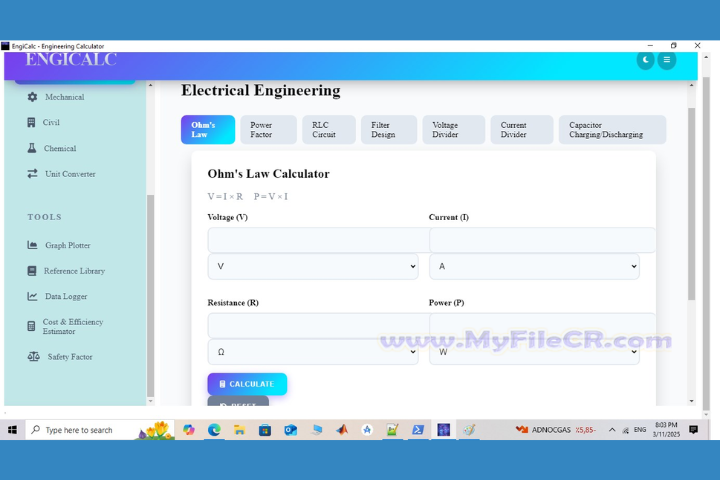
Task: Click the taskbar search box
Action: click(100, 430)
